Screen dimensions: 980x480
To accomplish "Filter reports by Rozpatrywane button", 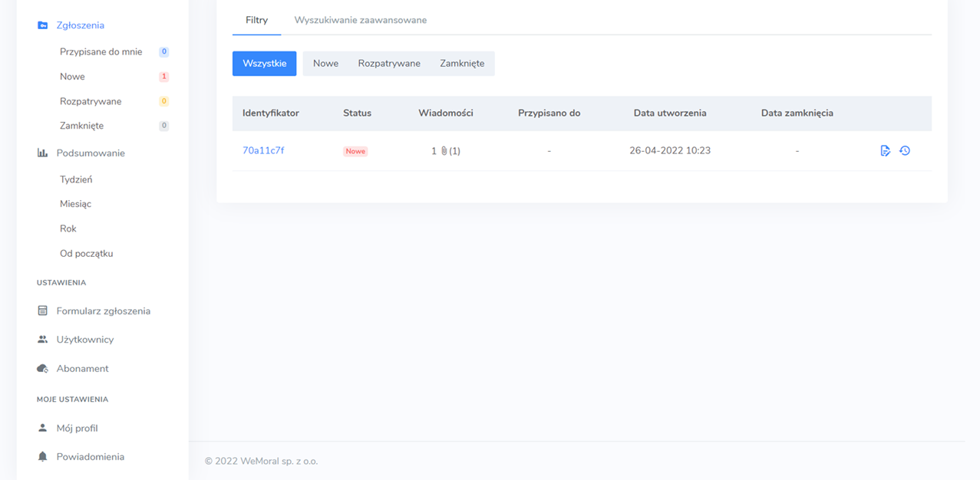I will click(x=389, y=64).
